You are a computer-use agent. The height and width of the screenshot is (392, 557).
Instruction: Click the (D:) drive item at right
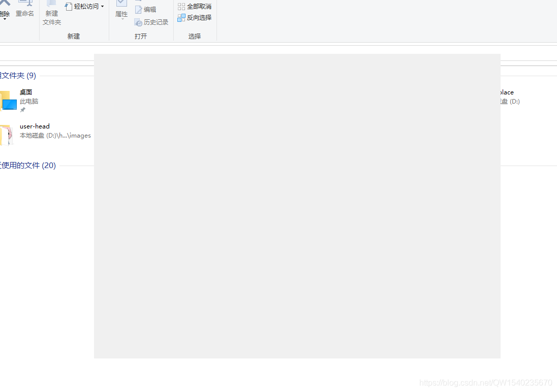click(x=510, y=97)
